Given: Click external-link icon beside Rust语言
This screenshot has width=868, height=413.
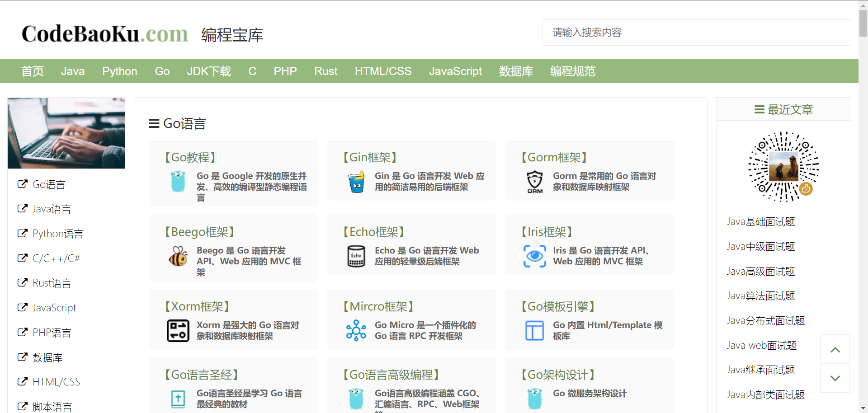Looking at the screenshot, I should pos(22,282).
